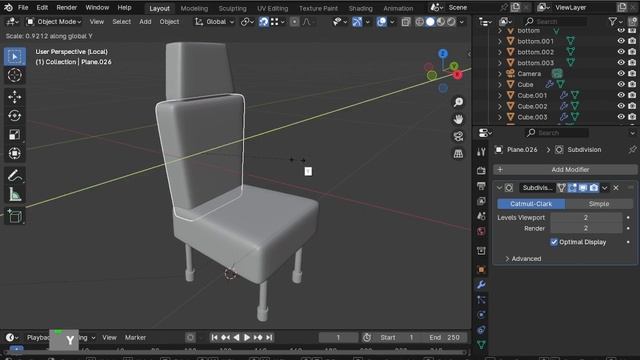The image size is (640, 360).
Task: Toggle modifier edit mode display
Action: (573, 188)
